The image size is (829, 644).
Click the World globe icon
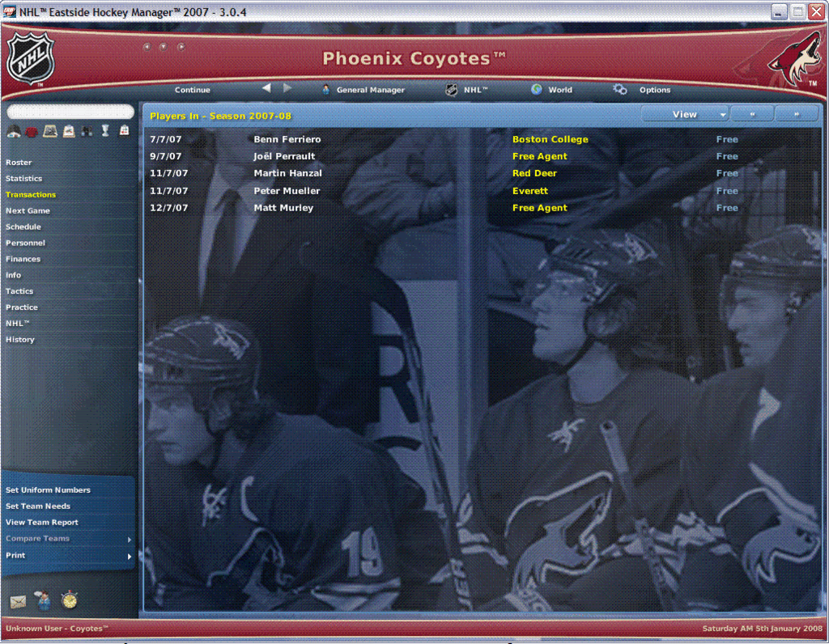537,89
